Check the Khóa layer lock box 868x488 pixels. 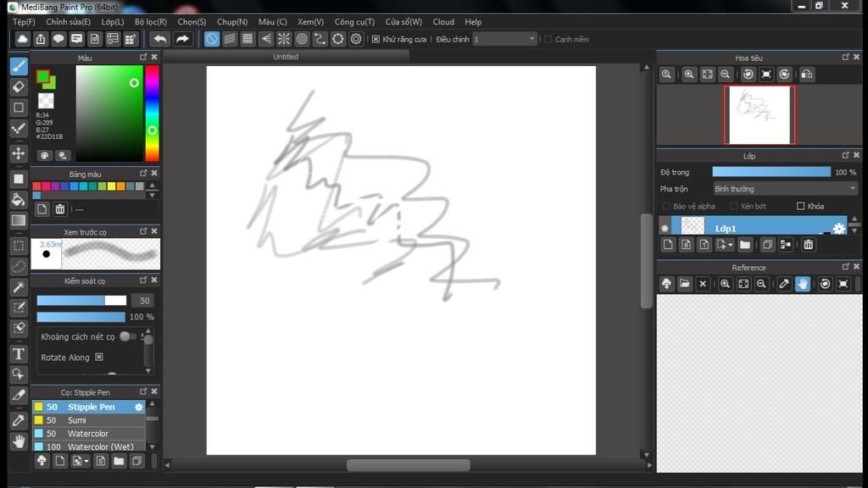[x=800, y=207]
